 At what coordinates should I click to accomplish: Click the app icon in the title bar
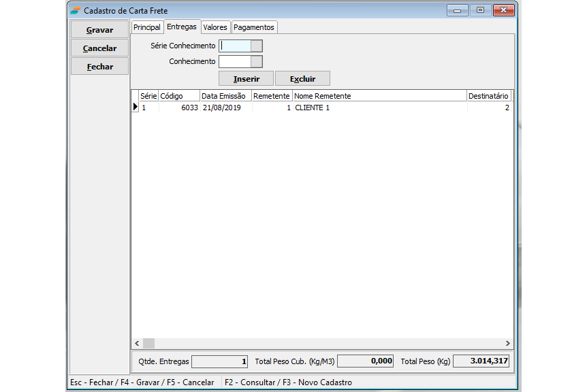click(75, 11)
